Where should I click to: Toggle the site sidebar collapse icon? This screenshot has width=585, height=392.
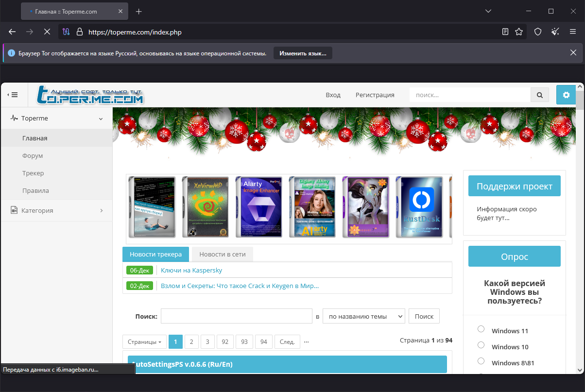tap(13, 95)
